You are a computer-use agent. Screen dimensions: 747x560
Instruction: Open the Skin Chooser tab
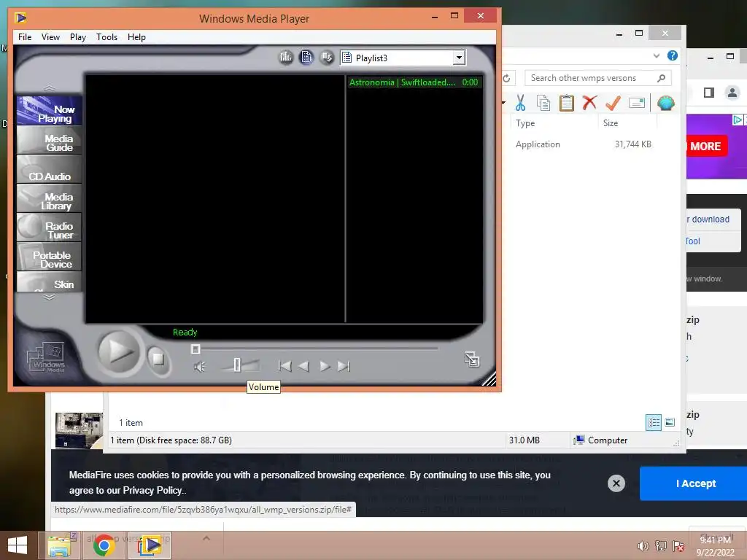50,282
